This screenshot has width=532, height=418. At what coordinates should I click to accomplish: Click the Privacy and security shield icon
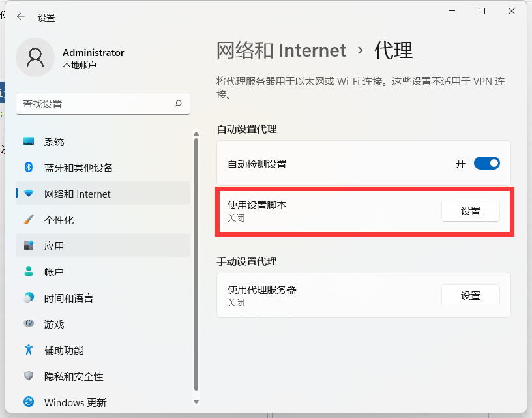29,376
